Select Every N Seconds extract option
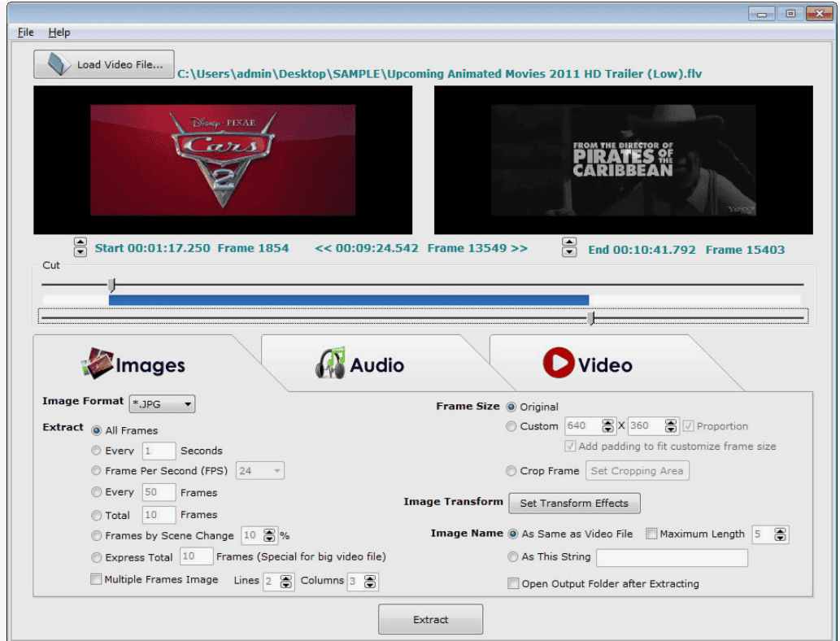The width and height of the screenshot is (840, 641). 97,451
